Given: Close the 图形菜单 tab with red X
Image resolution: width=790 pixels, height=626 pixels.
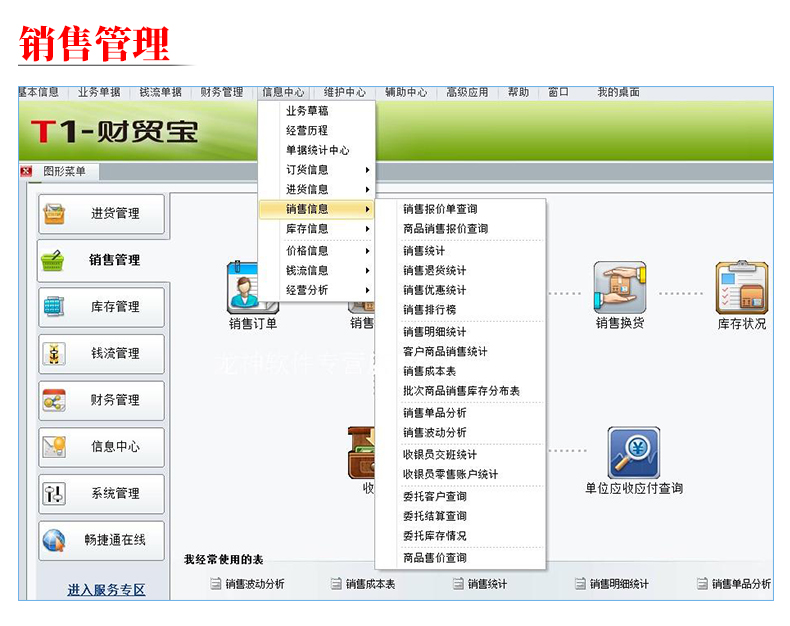Looking at the screenshot, I should coord(26,171).
